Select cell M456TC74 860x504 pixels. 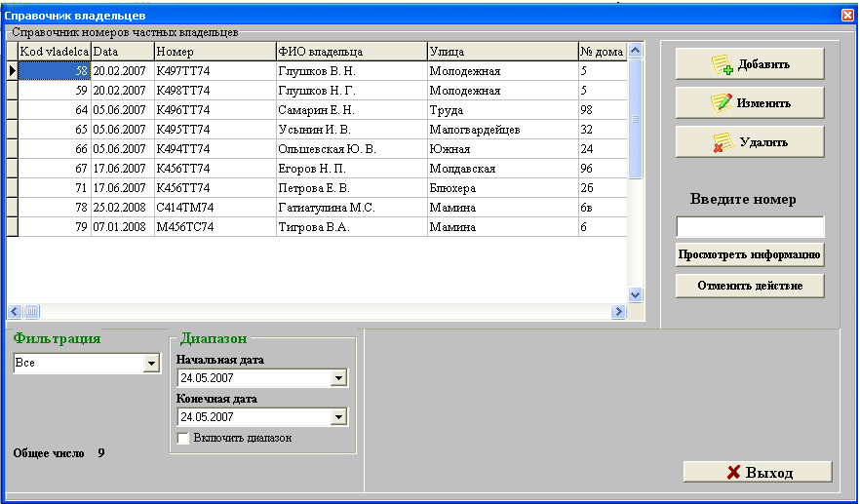coord(215,226)
